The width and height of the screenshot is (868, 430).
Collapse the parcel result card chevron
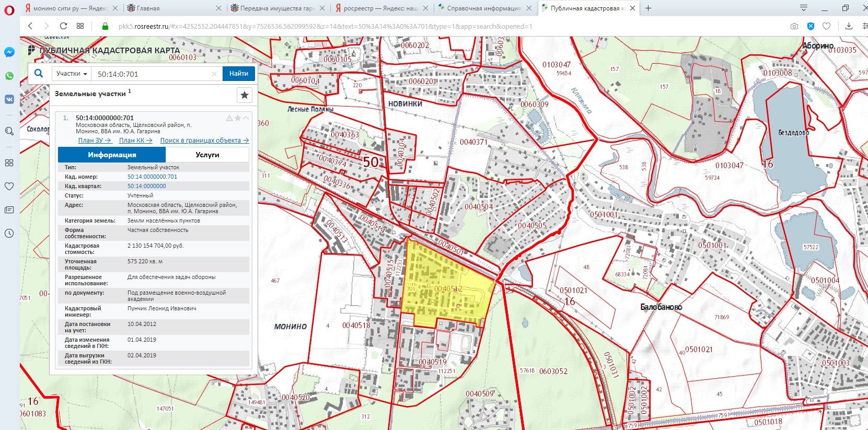246,118
